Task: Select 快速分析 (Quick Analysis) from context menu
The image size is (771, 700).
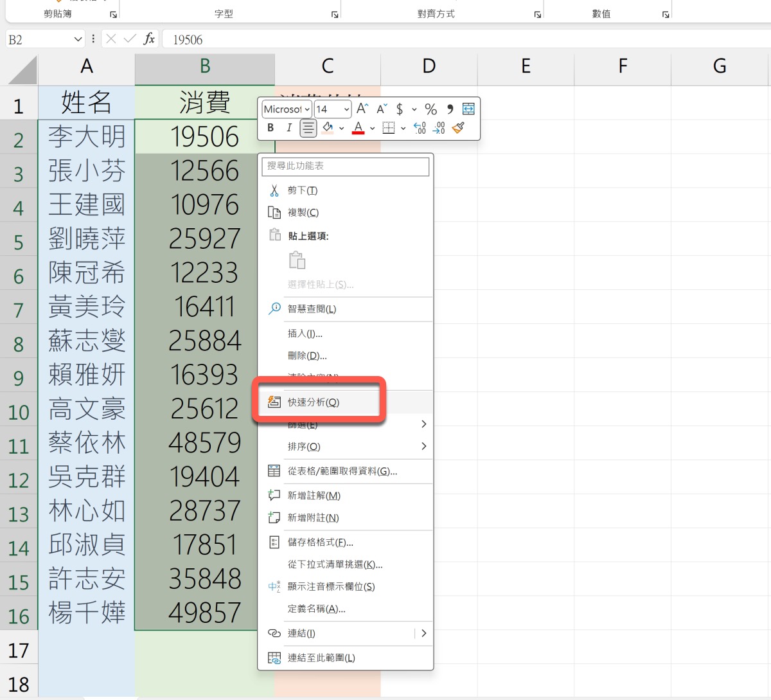Action: click(313, 402)
